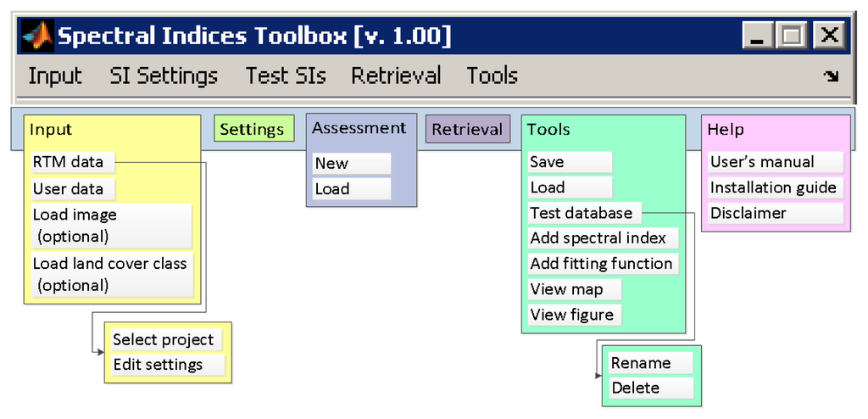Open the Input menu

click(x=55, y=76)
